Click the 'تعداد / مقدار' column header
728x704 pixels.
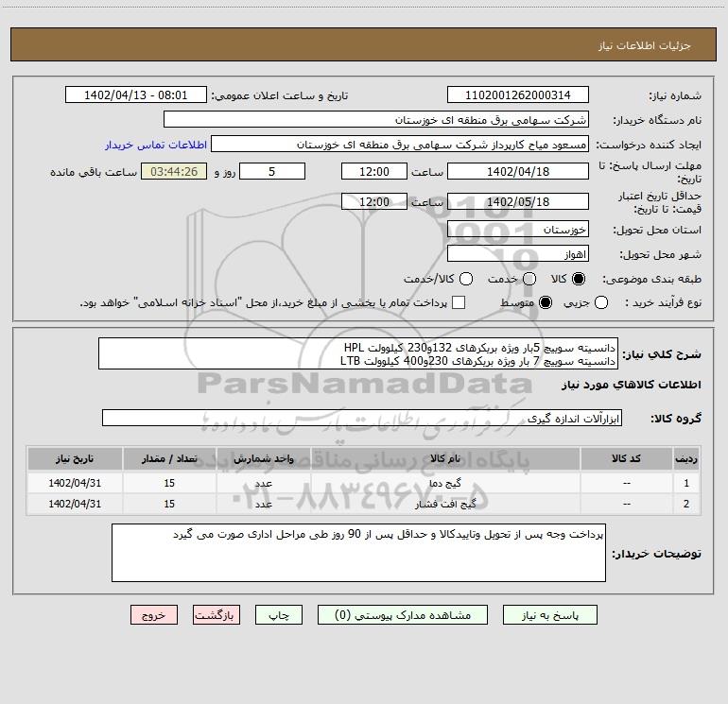click(x=169, y=458)
